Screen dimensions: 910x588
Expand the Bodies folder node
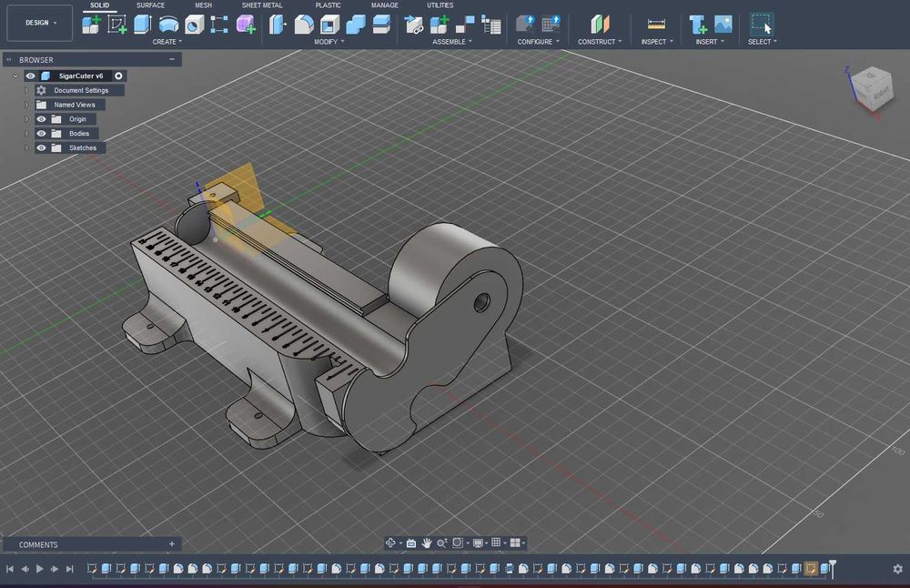[26, 134]
